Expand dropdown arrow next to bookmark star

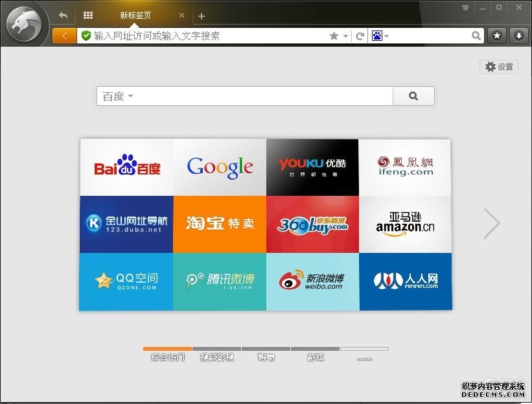tap(346, 36)
